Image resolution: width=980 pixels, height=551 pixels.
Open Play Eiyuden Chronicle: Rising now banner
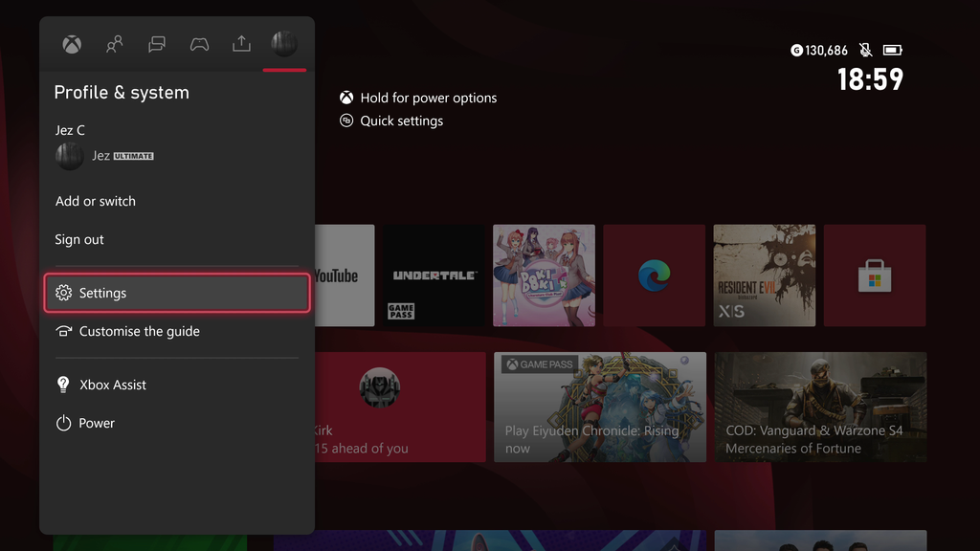pos(600,407)
